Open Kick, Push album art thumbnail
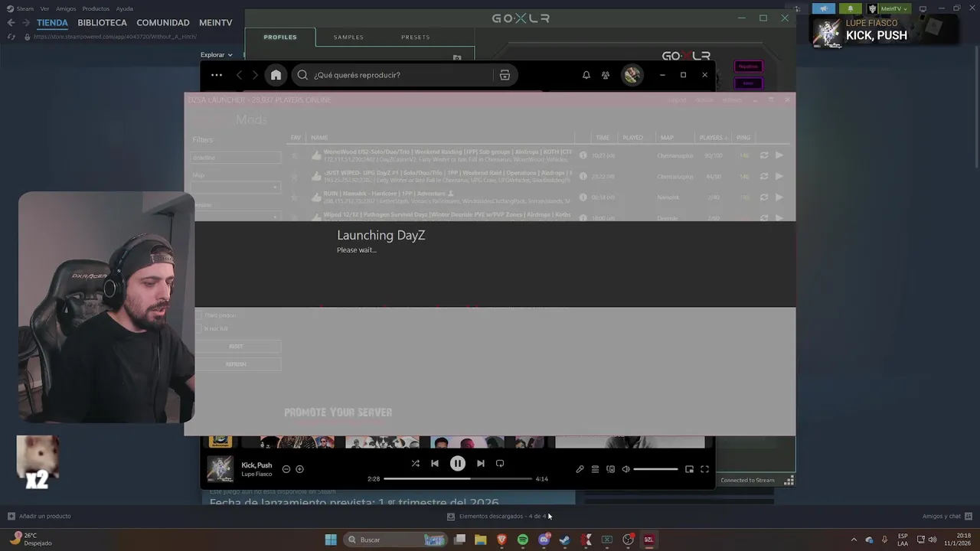 tap(220, 469)
